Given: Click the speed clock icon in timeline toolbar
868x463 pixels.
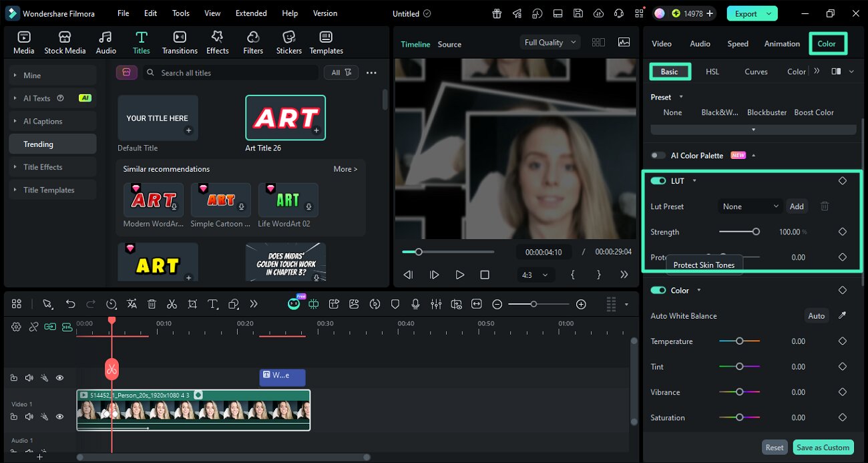Looking at the screenshot, I should 112,304.
